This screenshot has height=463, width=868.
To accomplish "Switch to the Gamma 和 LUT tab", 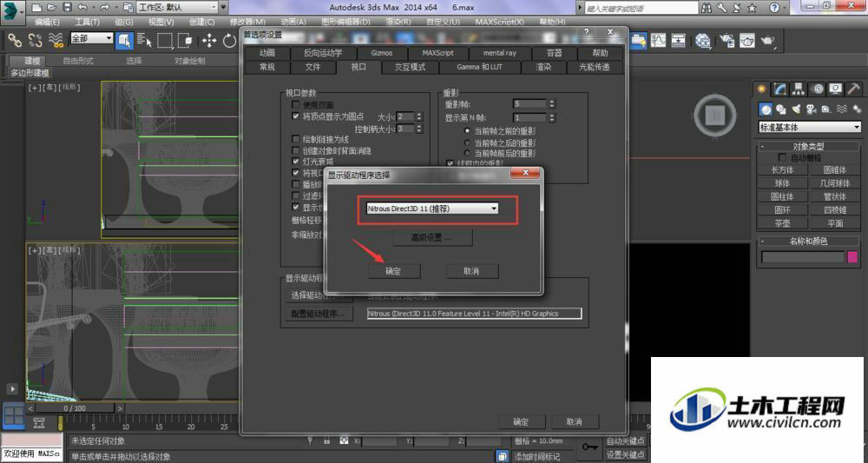I will [x=479, y=67].
